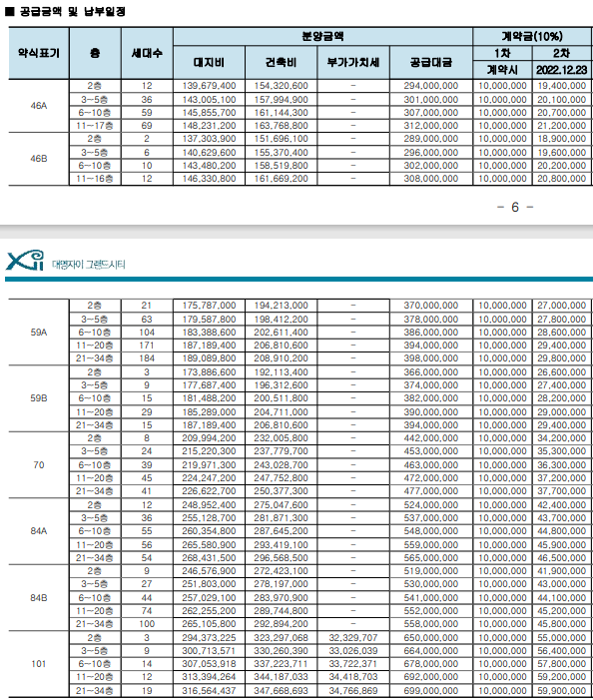Click the 11~17층 floor cell

[95, 126]
